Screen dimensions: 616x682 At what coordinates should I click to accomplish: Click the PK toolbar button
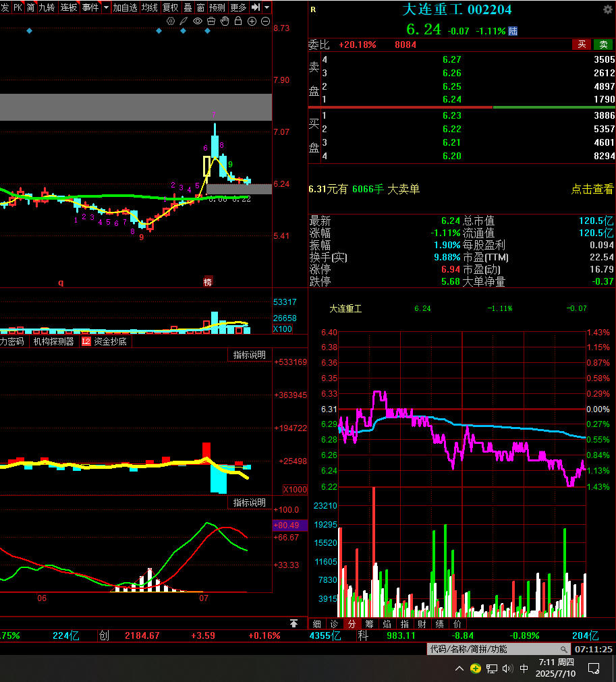(x=18, y=7)
